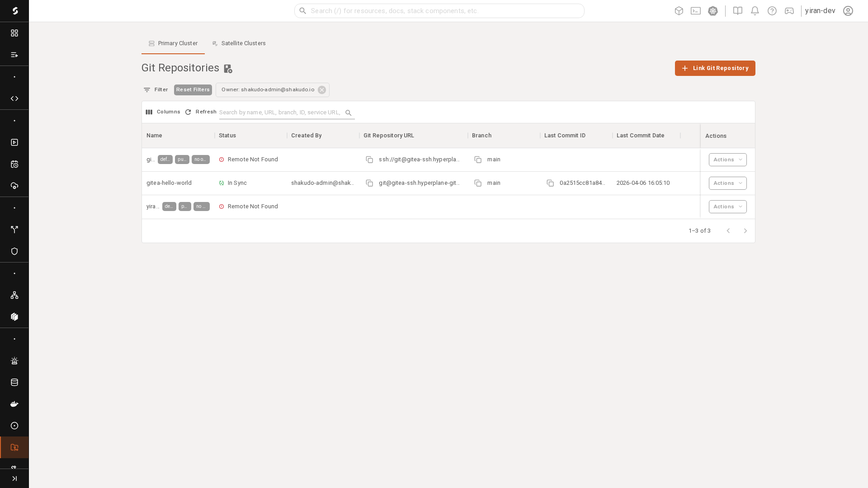
Task: Click Link Git Repository button
Action: click(x=715, y=68)
